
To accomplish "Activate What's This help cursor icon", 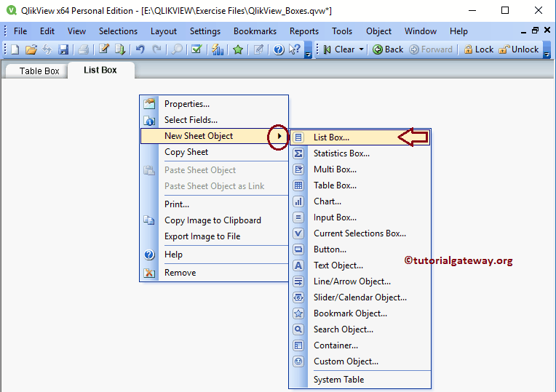I will (294, 49).
